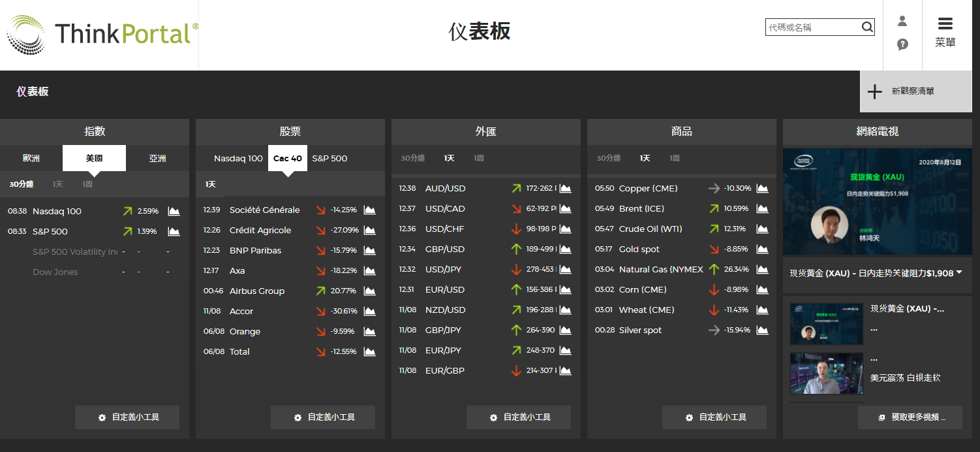Open chart icon for Wheat (CME)

(762, 310)
